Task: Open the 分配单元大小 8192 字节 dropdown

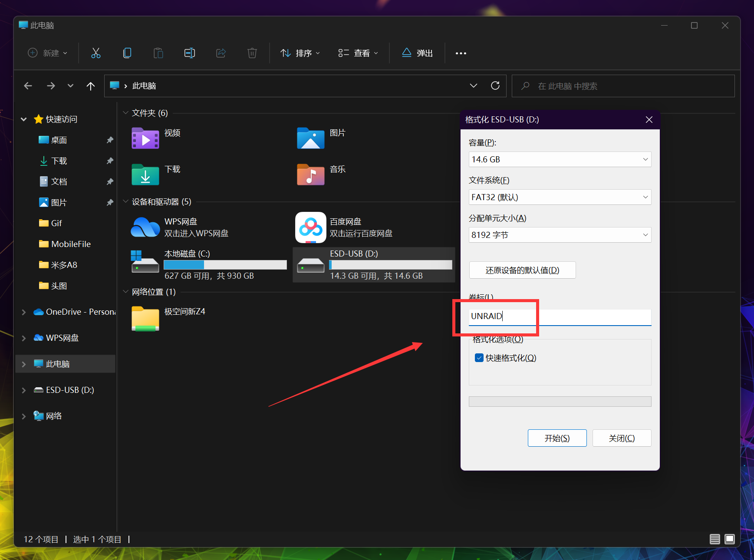Action: (560, 235)
